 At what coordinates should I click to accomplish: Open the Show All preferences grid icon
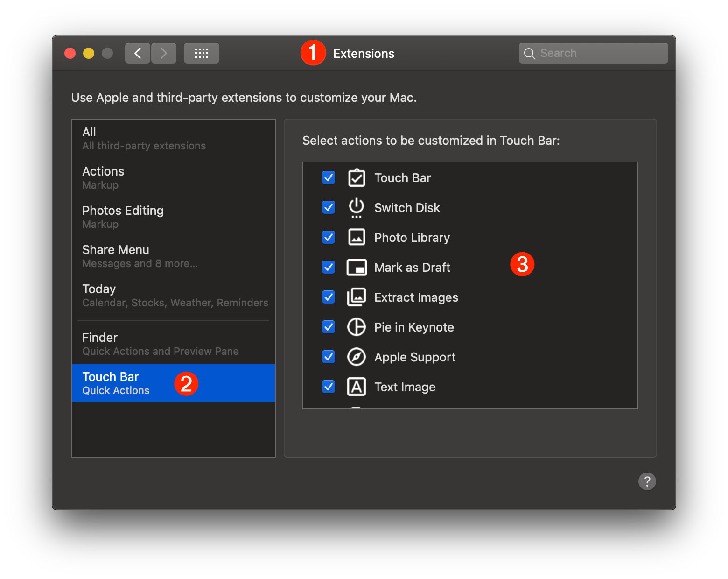[201, 53]
